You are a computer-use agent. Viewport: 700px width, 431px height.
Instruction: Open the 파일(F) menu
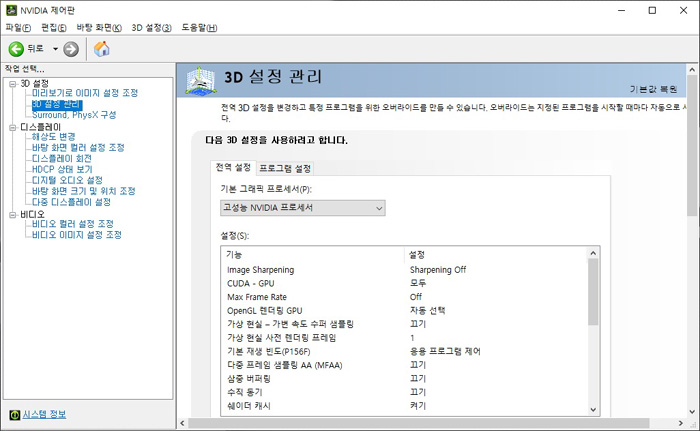(18, 28)
